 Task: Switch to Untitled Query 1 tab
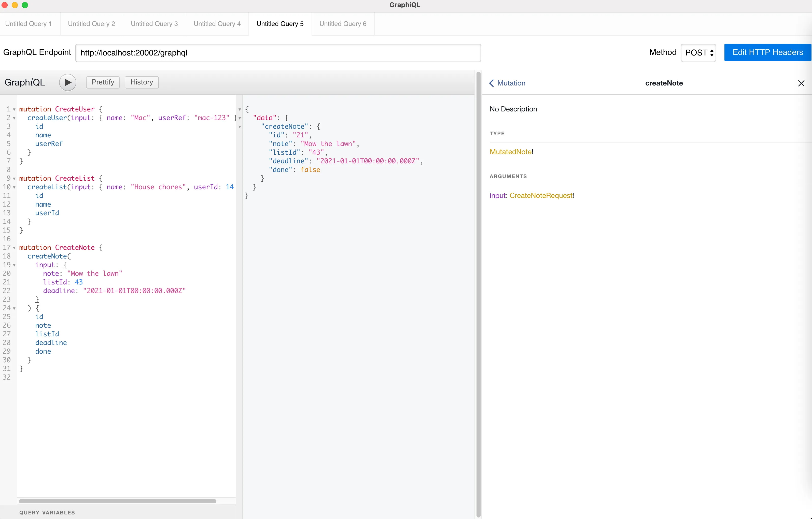[x=29, y=24]
